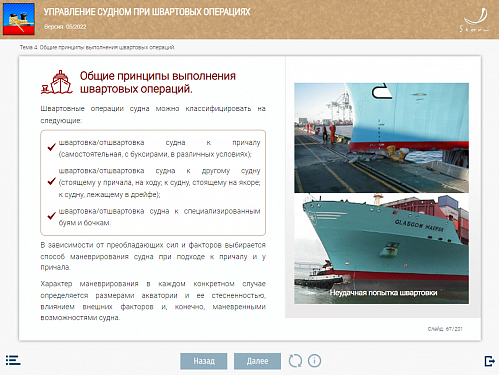Open the table of contents list icon

point(13,360)
